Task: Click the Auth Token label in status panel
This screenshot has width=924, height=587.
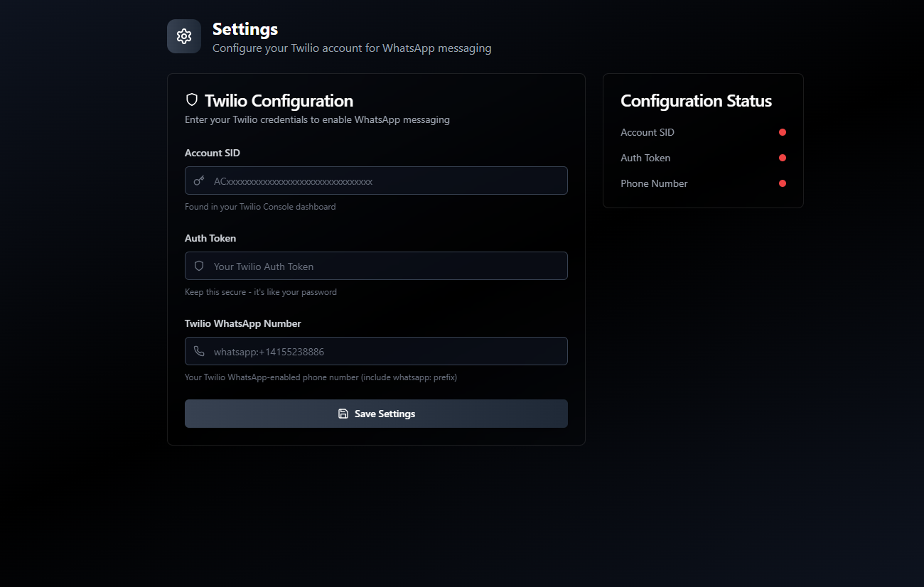Action: tap(645, 158)
